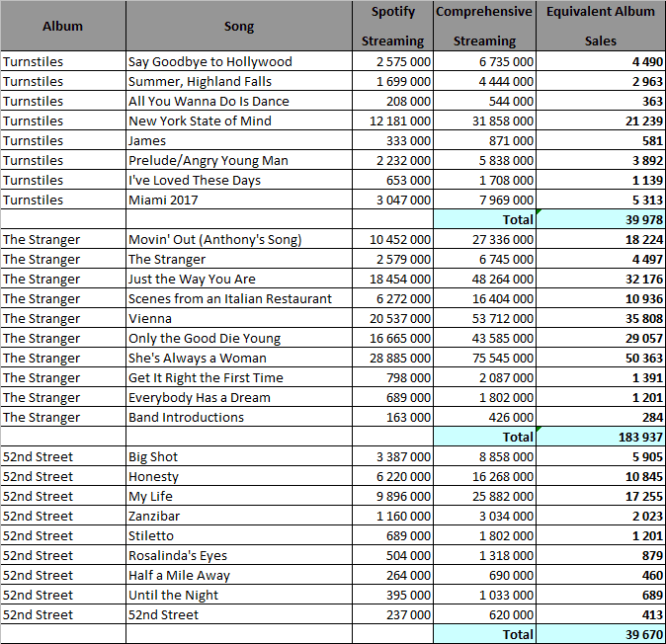Click Equivalent Album Sales value 35 808
666x644 pixels.
tap(601, 318)
